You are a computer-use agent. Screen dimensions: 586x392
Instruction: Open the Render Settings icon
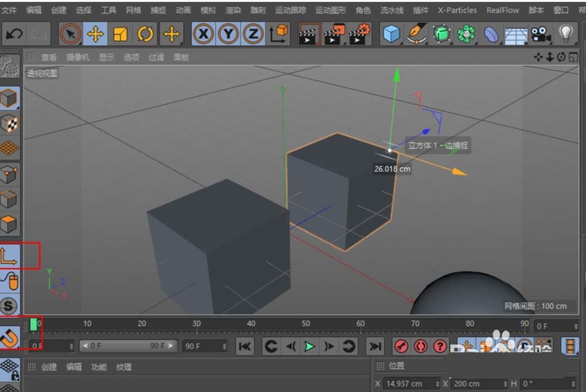click(x=359, y=34)
